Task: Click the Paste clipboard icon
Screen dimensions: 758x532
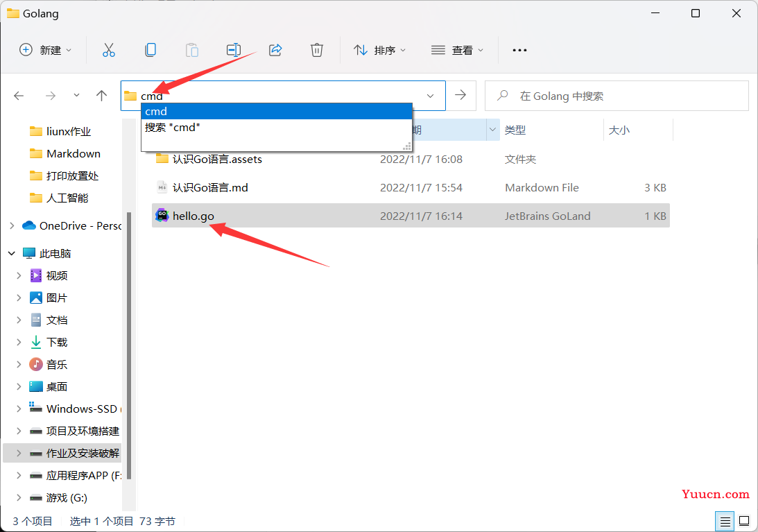Action: click(192, 50)
